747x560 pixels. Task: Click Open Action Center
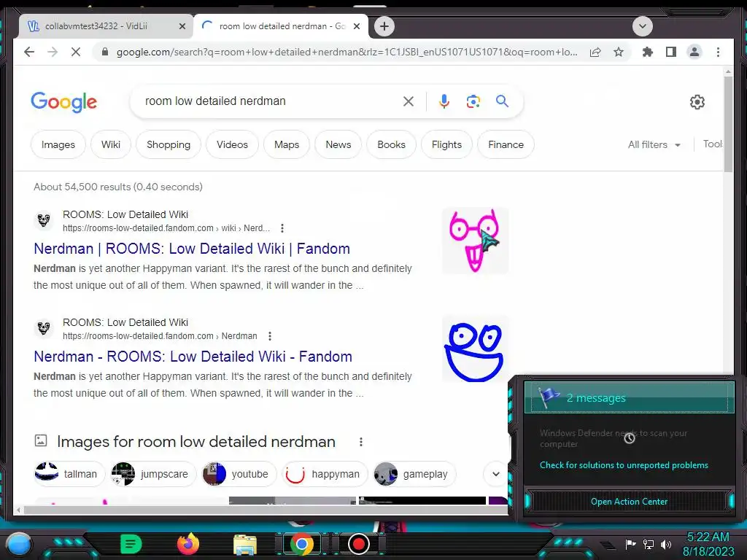[629, 502]
